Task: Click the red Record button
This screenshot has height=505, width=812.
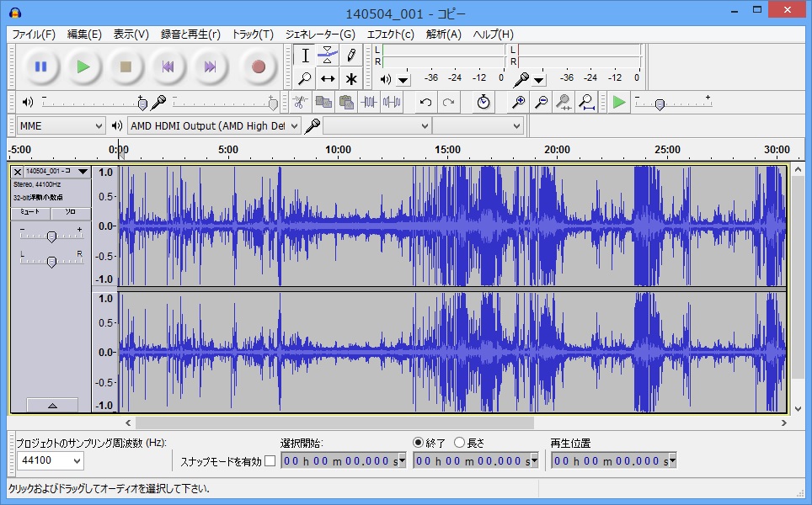Action: (x=259, y=66)
